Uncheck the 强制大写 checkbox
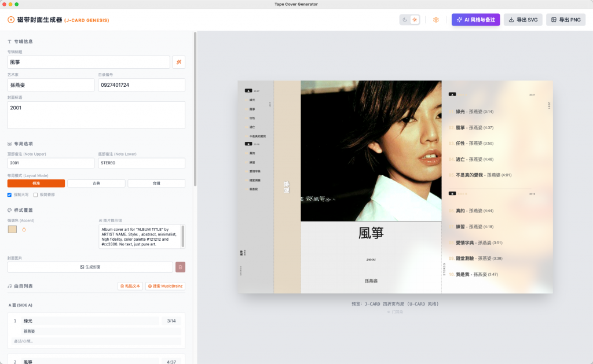The width and height of the screenshot is (593, 364). click(9, 195)
